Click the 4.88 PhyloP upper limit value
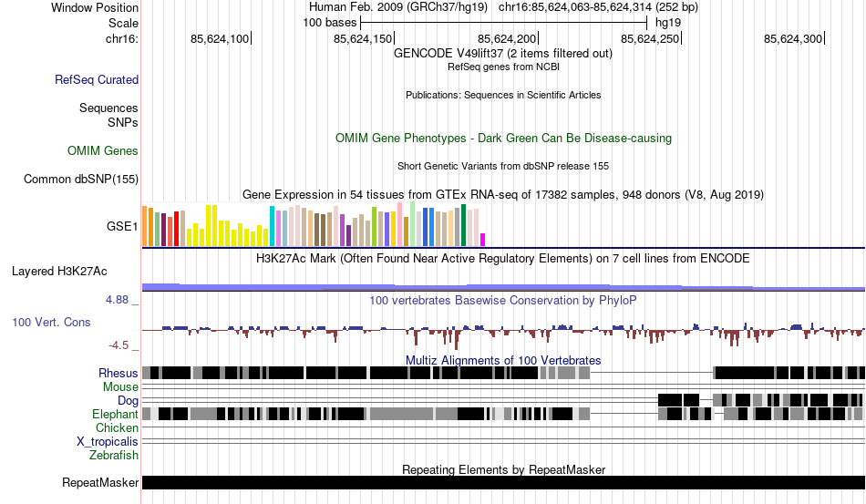 click(117, 300)
